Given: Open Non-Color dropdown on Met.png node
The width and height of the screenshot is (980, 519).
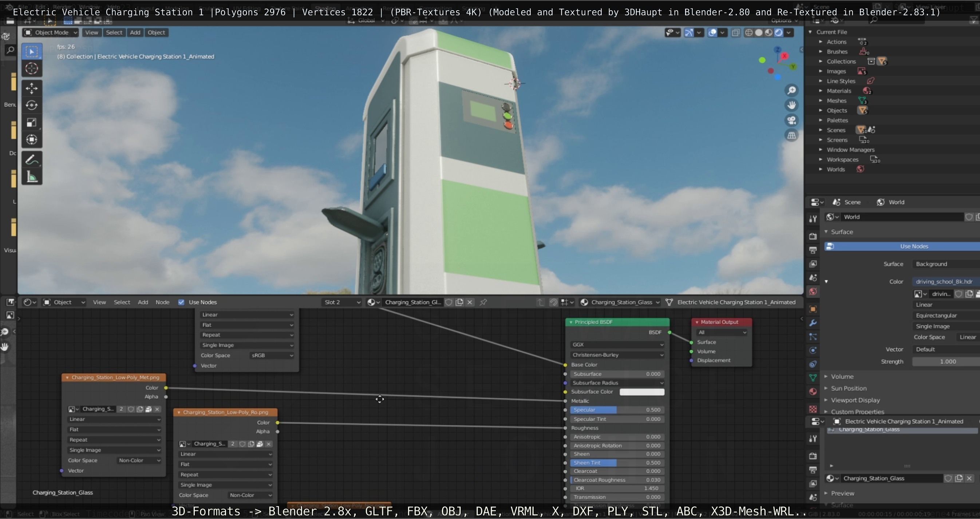Looking at the screenshot, I should 139,460.
